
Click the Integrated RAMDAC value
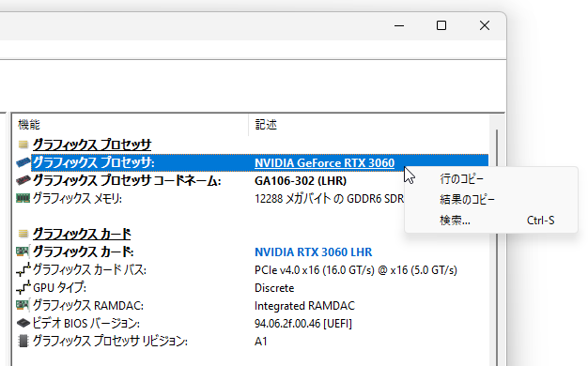304,306
